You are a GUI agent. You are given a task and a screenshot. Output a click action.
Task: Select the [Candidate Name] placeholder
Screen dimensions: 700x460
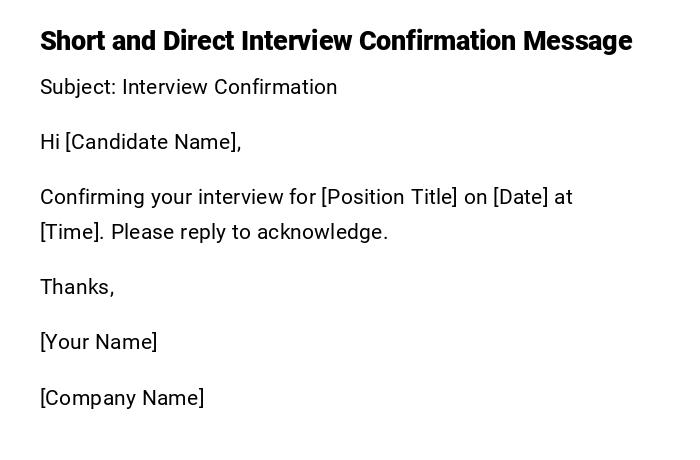(x=153, y=142)
